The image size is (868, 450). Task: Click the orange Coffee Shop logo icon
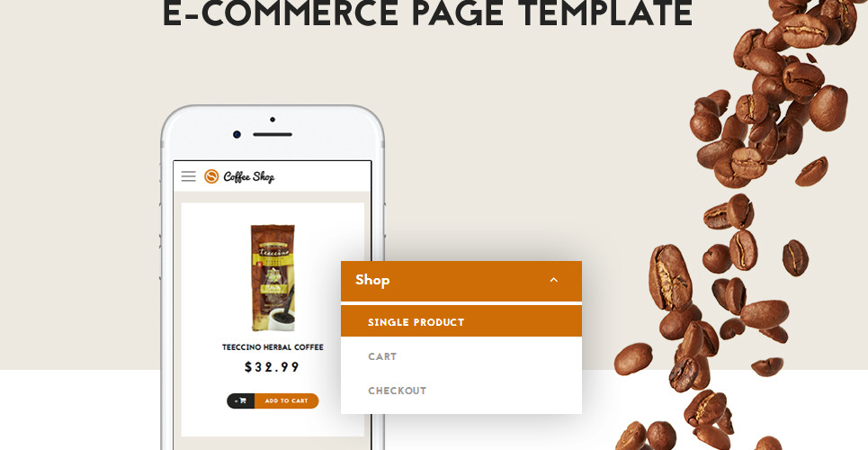click(x=210, y=176)
